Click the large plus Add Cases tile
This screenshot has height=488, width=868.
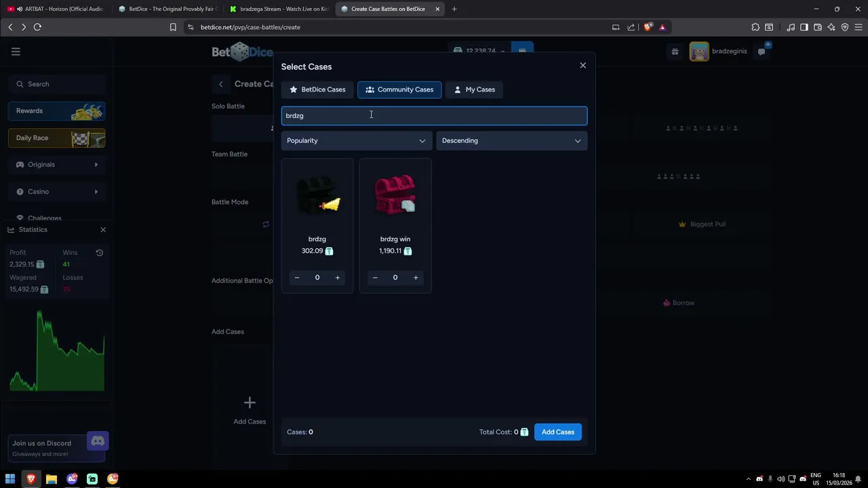tap(250, 410)
